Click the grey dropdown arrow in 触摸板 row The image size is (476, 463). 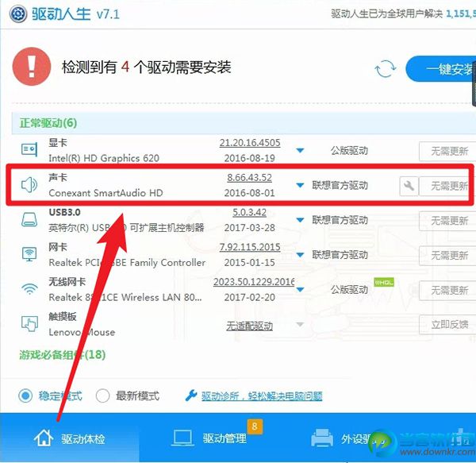[x=300, y=325]
